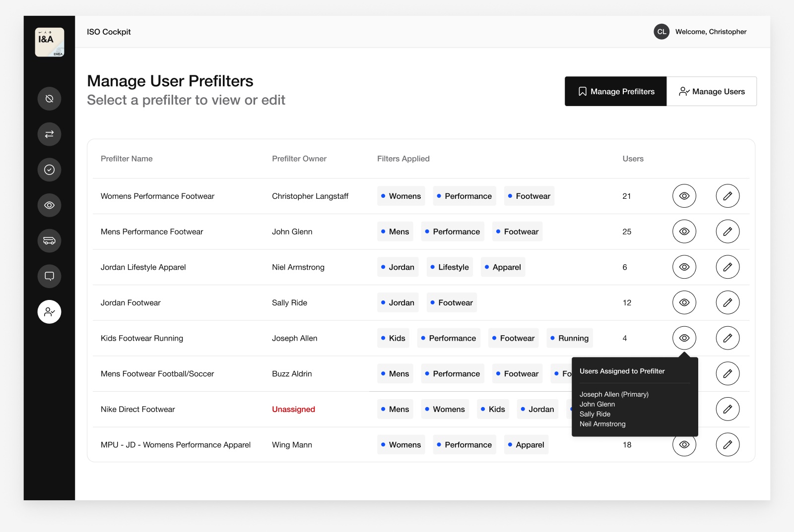The height and width of the screenshot is (532, 794).
Task: Open the user-check sidebar icon
Action: (x=49, y=312)
